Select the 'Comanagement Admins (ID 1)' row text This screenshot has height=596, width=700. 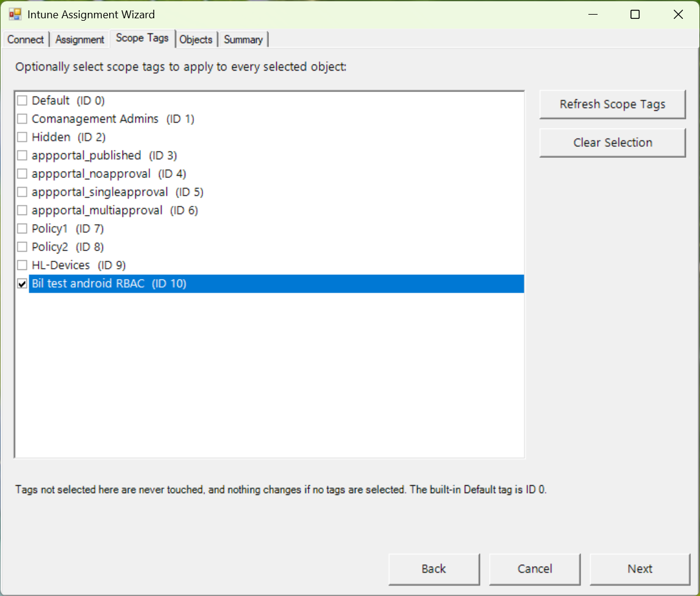[113, 119]
